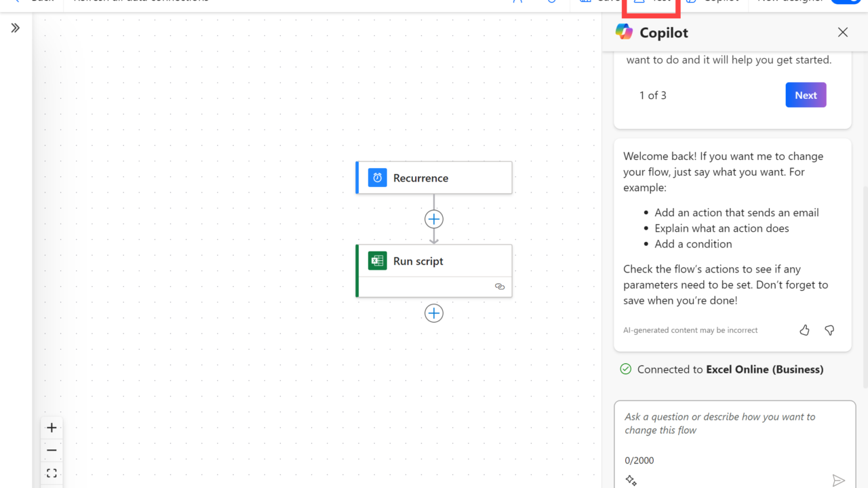Click 'Explain what an action does' example
Screen dimensions: 868x488
(722, 228)
